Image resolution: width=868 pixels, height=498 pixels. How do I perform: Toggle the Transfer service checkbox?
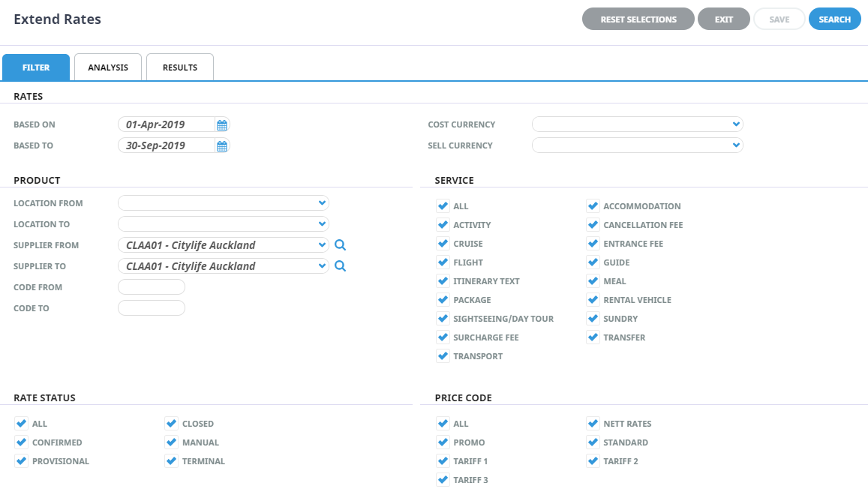click(x=593, y=338)
